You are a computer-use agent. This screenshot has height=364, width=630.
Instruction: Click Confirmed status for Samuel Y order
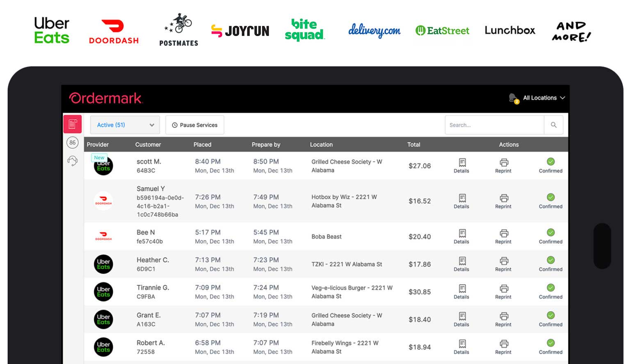[x=551, y=201]
